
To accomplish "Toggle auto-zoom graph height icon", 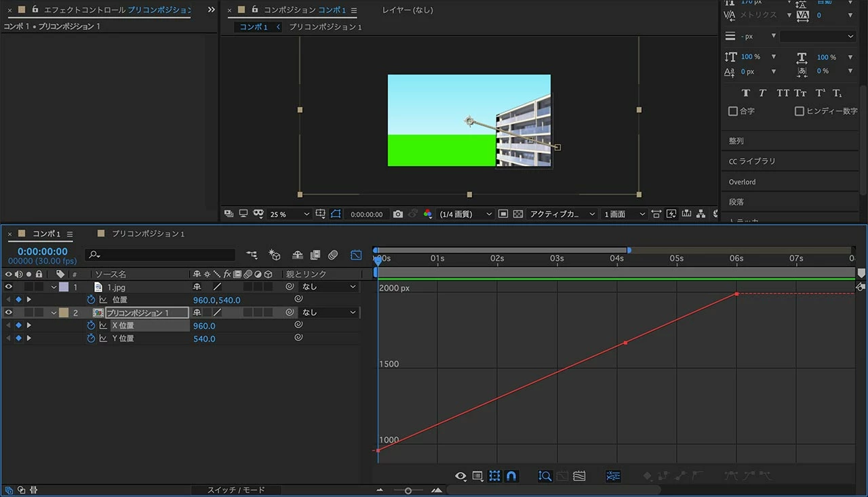I will [x=545, y=476].
